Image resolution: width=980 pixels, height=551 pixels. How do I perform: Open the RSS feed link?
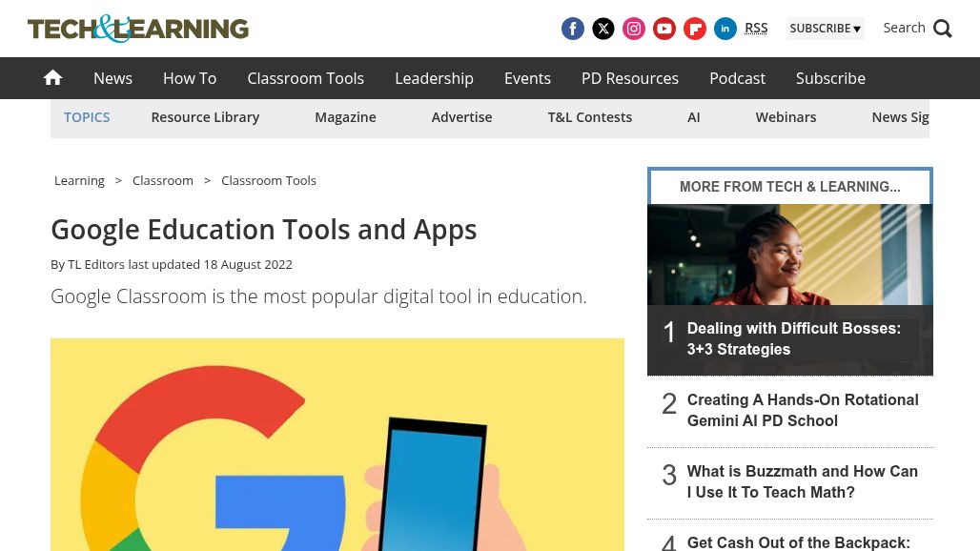tap(756, 28)
